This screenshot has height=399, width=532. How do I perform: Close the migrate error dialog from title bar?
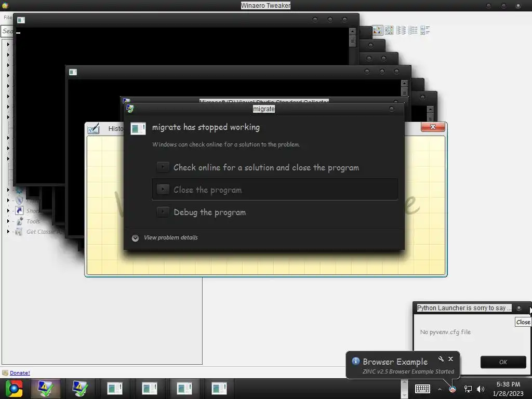[x=392, y=109]
